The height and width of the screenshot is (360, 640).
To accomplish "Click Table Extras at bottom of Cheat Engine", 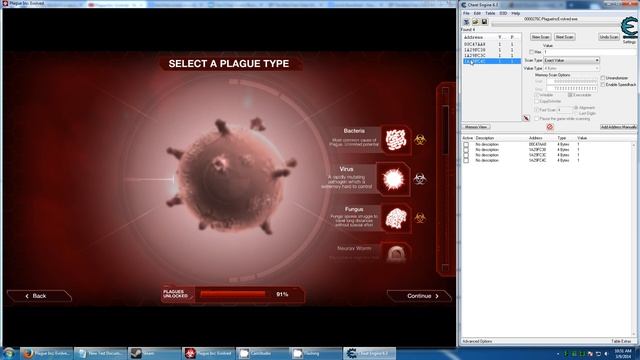I will pyautogui.click(x=621, y=341).
